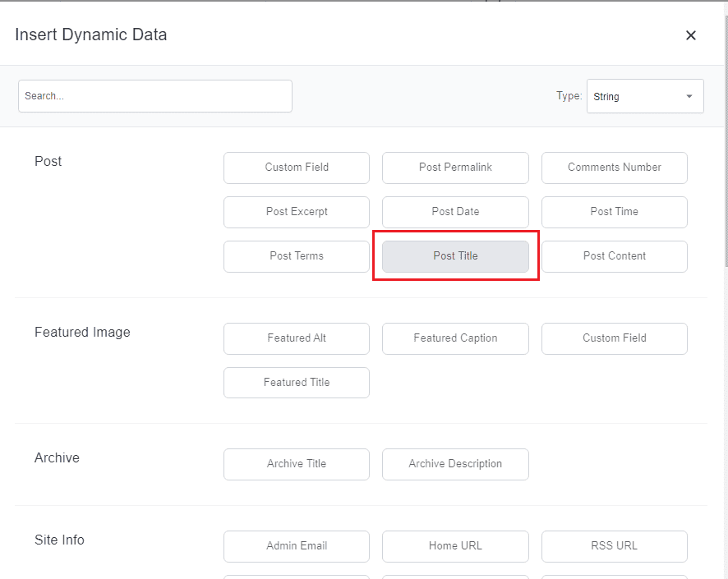Choose the Post Permalink option
The height and width of the screenshot is (579, 728).
pyautogui.click(x=455, y=168)
